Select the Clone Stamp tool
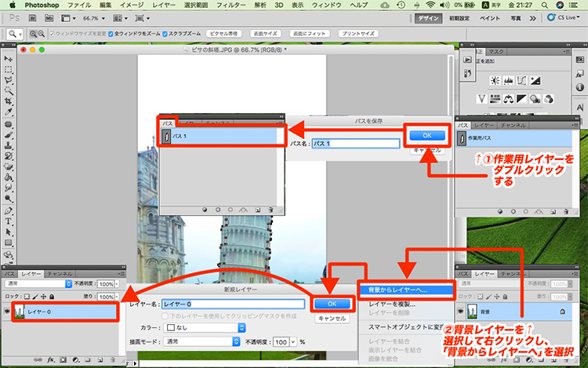 [x=9, y=146]
